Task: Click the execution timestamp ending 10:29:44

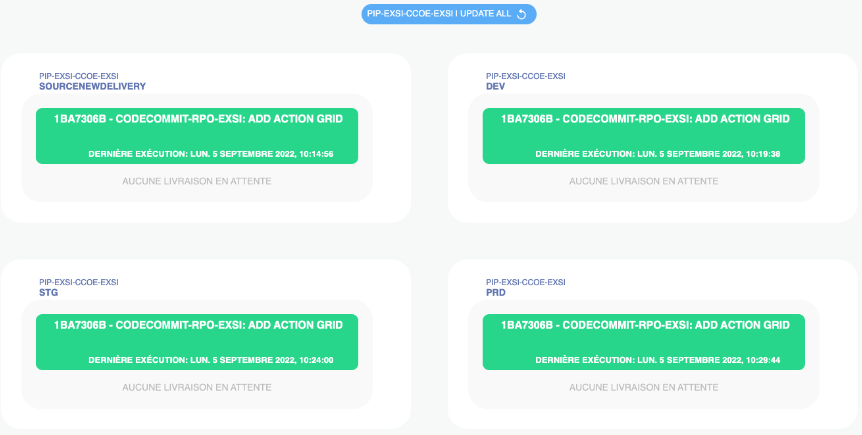Action: 658,360
